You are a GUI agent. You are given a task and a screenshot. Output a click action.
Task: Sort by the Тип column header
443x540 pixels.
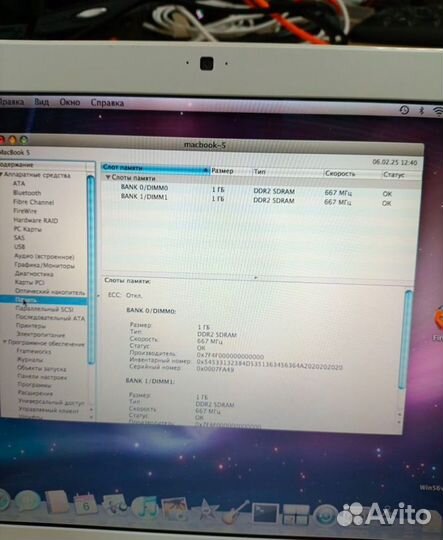pos(288,172)
